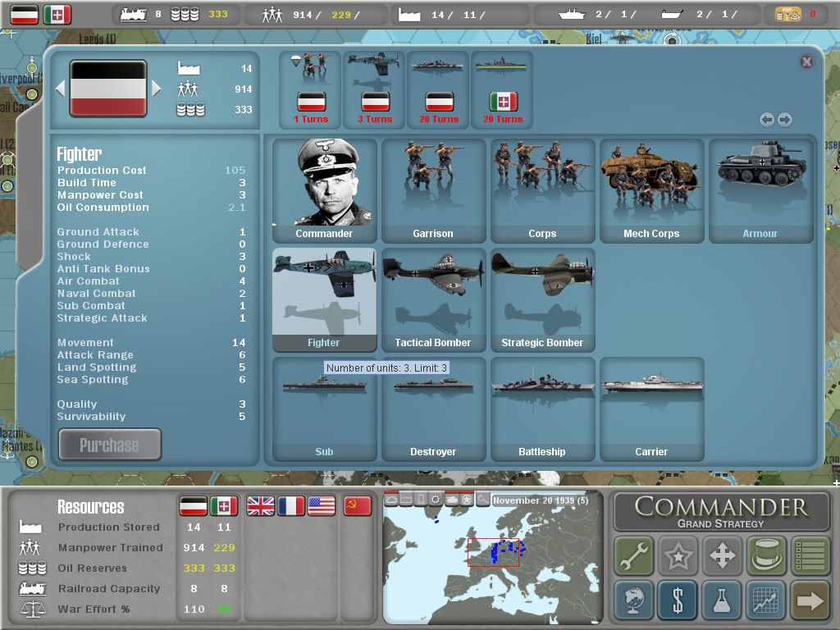This screenshot has height=630, width=840.
Task: Open the top hat diplomacy button
Action: (766, 555)
